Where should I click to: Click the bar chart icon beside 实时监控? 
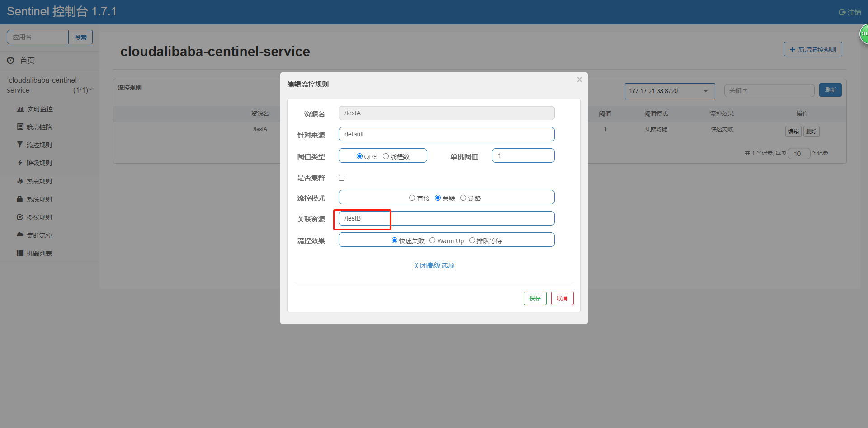click(20, 109)
